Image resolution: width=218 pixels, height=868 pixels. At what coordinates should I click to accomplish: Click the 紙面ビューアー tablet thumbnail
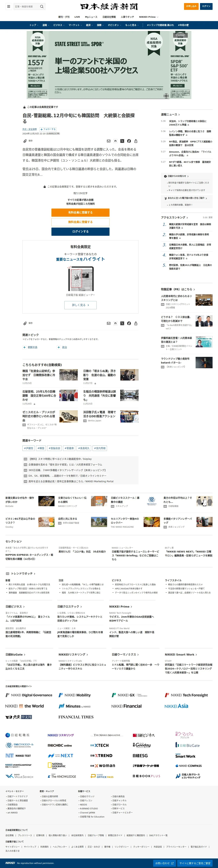(81, 279)
